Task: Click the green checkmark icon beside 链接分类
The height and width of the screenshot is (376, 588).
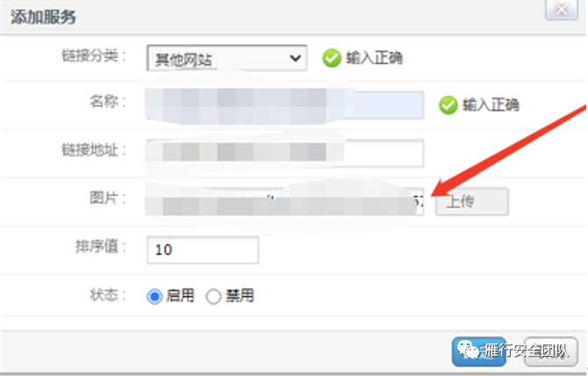Action: click(x=332, y=58)
